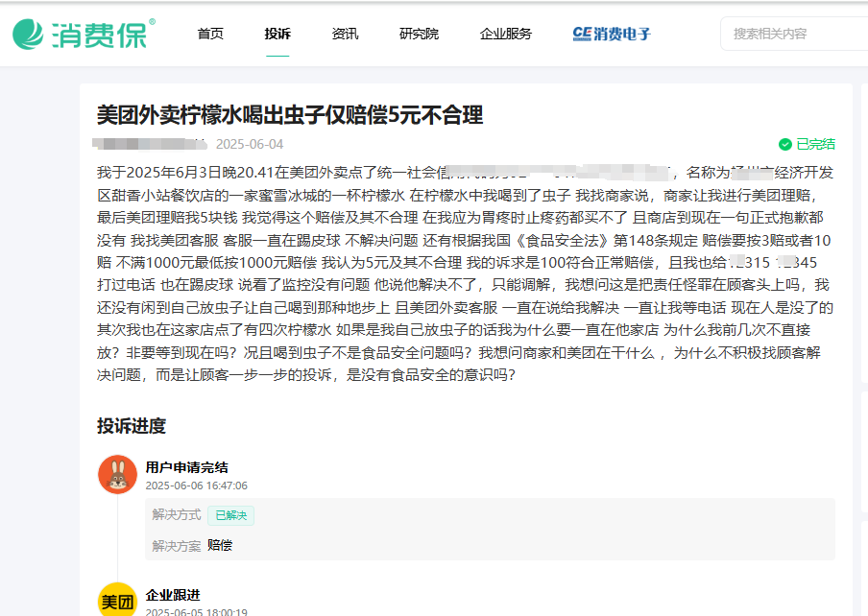Viewport: 868px width, 616px height.
Task: Click the complaint title about 柠檬水
Action: click(x=290, y=115)
